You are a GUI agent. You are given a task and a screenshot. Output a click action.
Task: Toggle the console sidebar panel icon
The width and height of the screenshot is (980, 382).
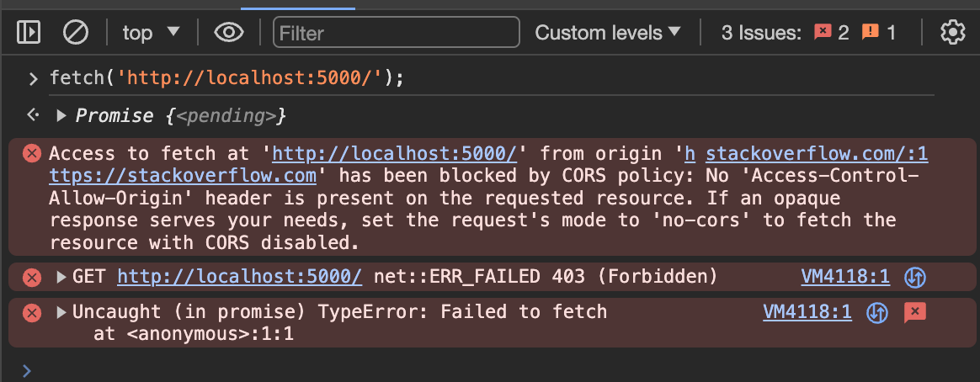coord(29,33)
